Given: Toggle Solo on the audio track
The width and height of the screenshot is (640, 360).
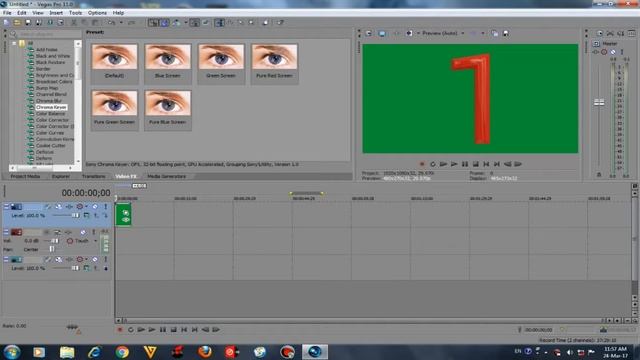Looking at the screenshot, I should (93, 232).
